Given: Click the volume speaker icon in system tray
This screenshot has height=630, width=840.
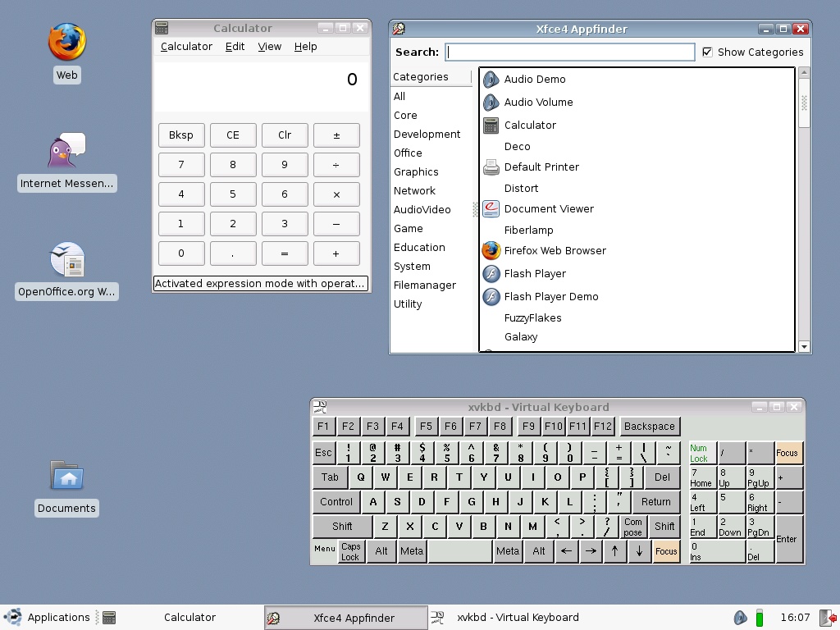Looking at the screenshot, I should 741,618.
